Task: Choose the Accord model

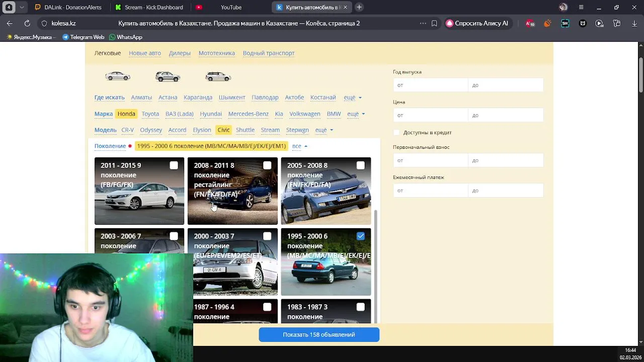Action: (177, 130)
